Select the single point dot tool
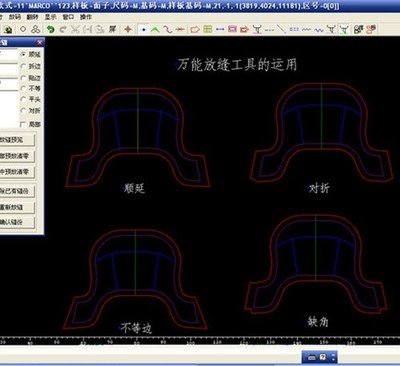 point(144,30)
